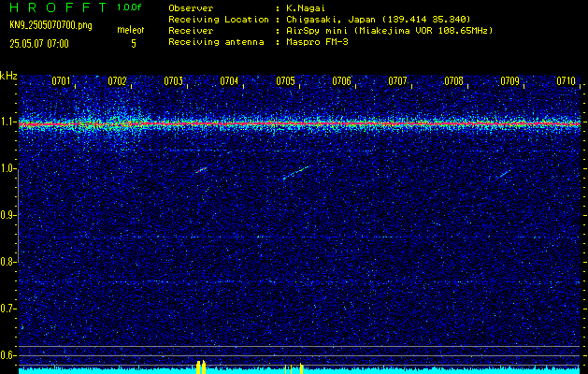588x374 pixels.
Task: Click the 0706 time marker
Action: pyautogui.click(x=341, y=81)
